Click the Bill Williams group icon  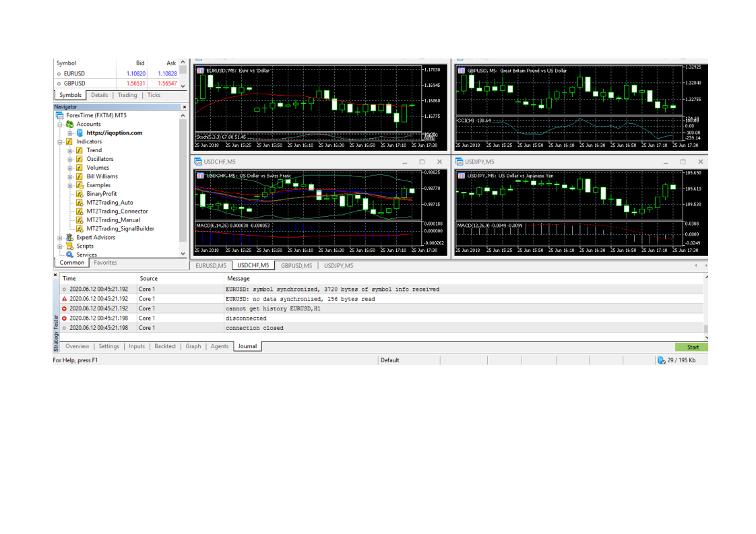tap(80, 176)
